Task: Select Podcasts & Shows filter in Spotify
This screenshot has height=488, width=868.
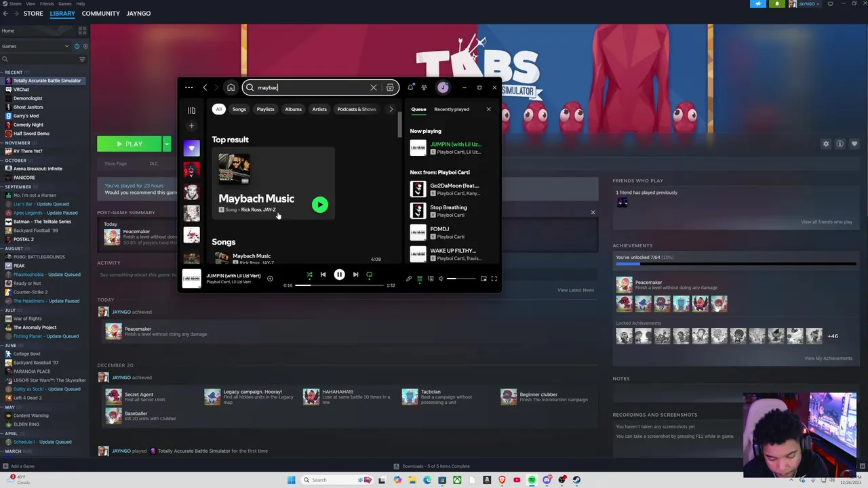Action: (357, 109)
